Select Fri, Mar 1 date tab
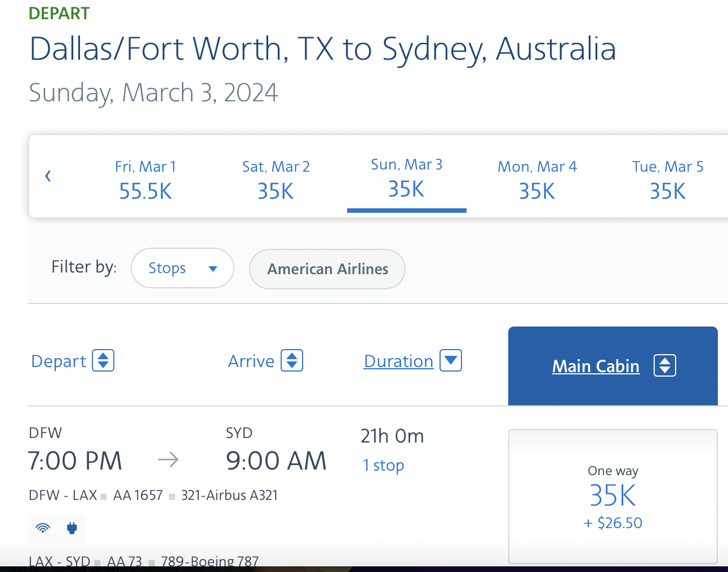Viewport: 728px width, 572px height. pos(145,180)
